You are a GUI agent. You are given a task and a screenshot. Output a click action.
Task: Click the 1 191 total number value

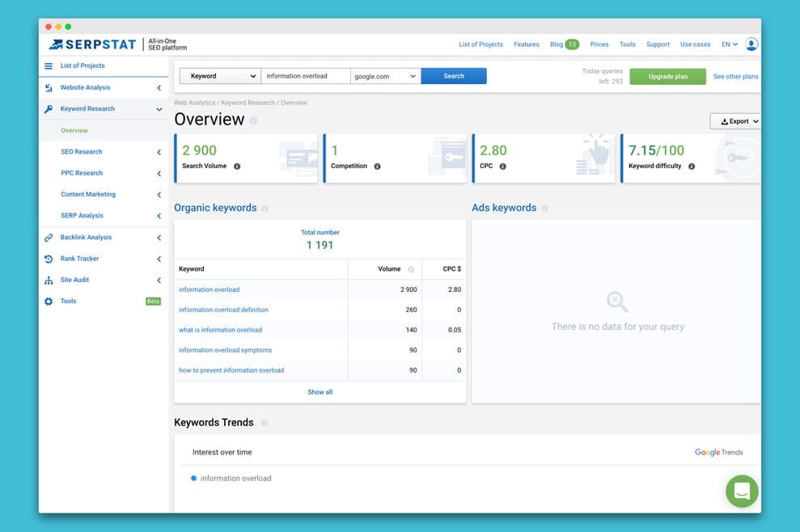(320, 245)
